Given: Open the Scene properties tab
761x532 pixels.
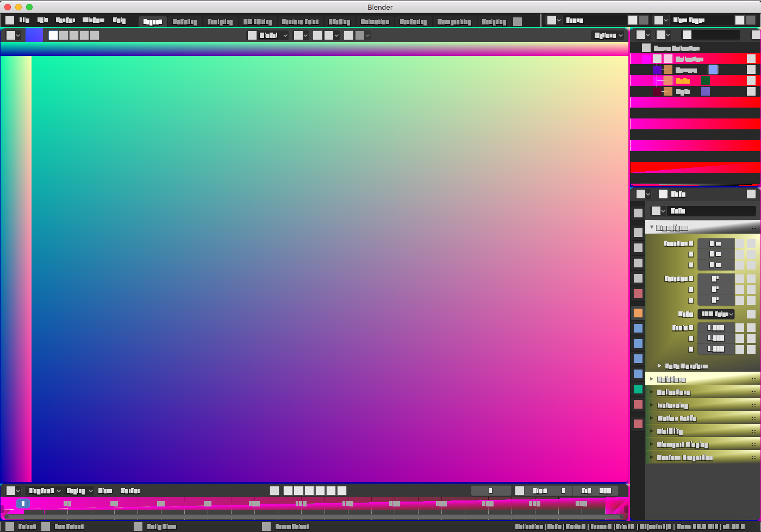Looking at the screenshot, I should [638, 278].
